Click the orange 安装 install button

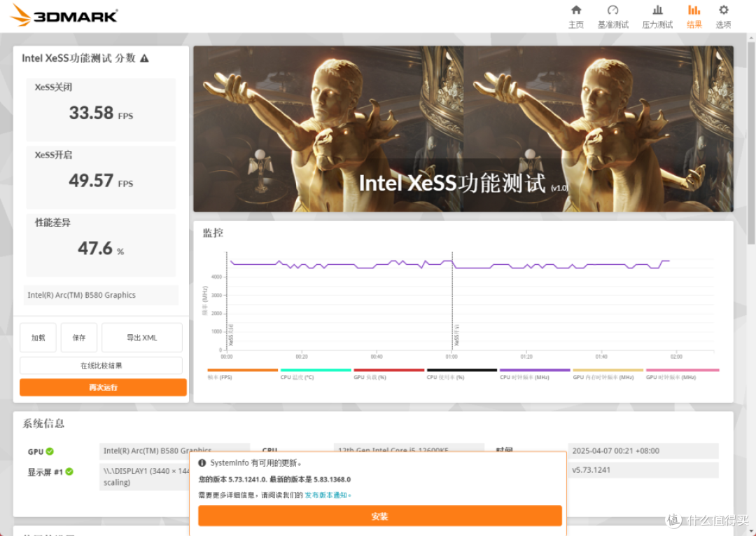click(380, 516)
